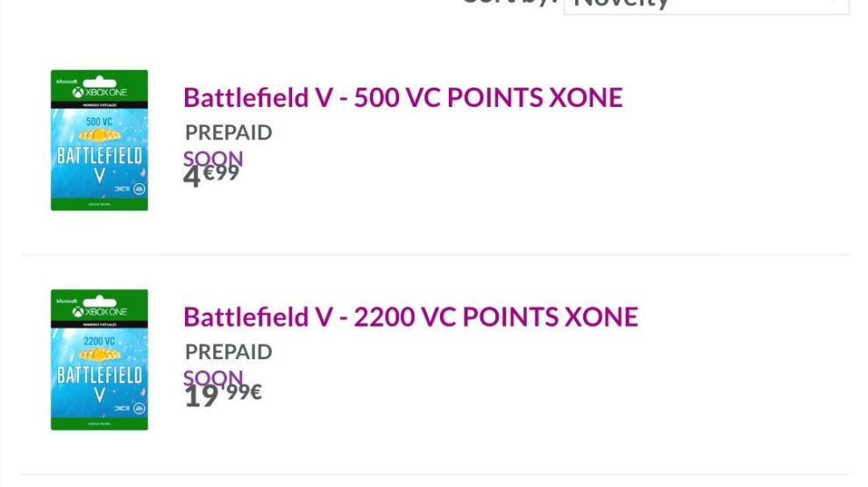Image resolution: width=868 pixels, height=487 pixels.
Task: Click the 19.99 euro price
Action: coord(223,394)
